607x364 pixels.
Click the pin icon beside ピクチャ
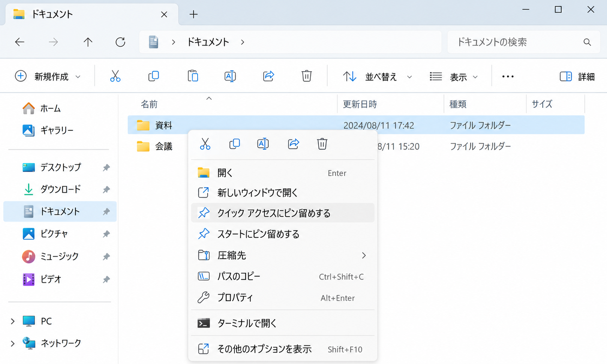point(106,234)
